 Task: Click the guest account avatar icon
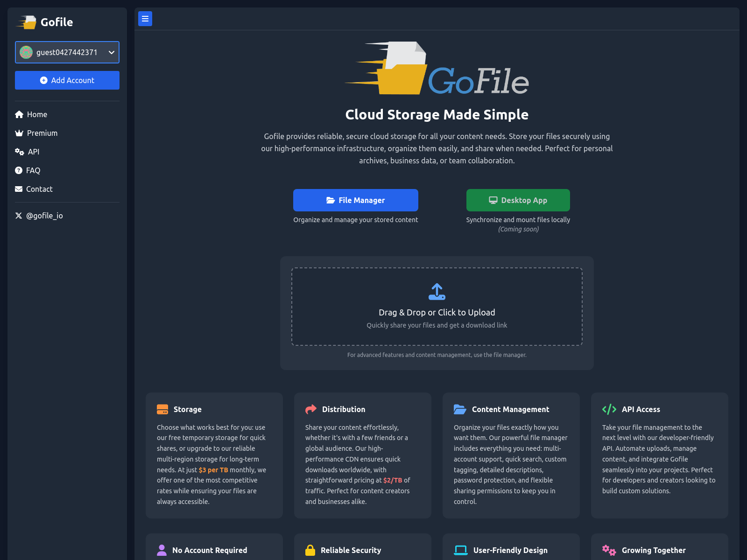[x=26, y=52]
